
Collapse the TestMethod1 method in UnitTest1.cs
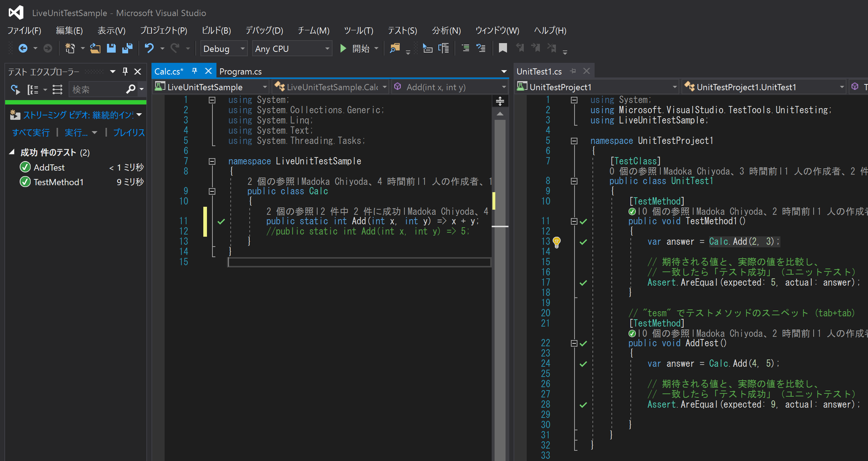point(574,221)
